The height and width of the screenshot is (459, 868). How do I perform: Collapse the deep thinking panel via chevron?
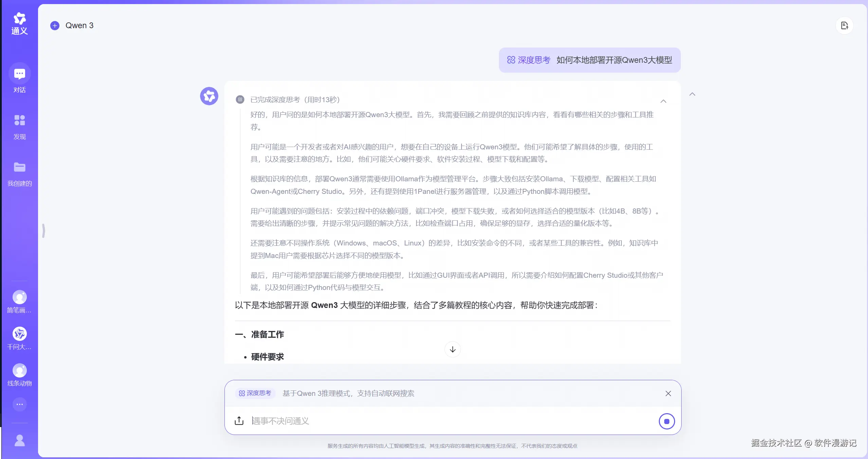tap(663, 101)
